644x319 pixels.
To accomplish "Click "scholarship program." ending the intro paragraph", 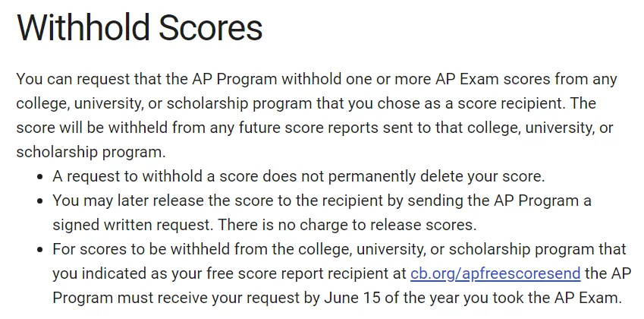I will (91, 152).
